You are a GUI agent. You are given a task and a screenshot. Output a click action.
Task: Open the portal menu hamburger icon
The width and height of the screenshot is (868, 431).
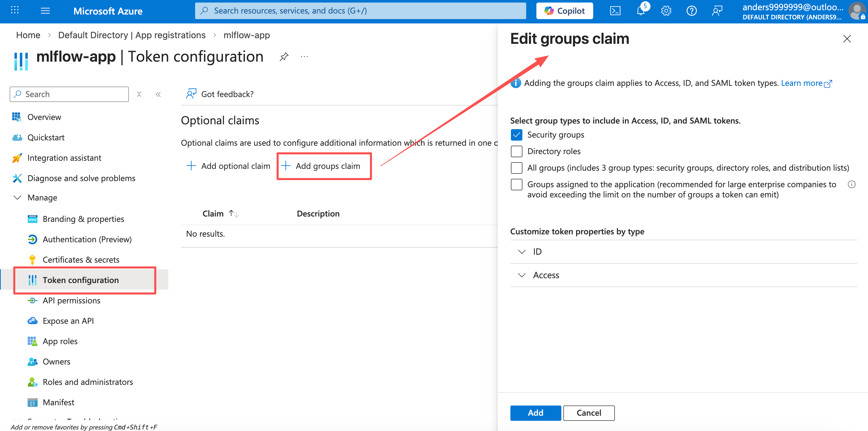click(x=45, y=10)
